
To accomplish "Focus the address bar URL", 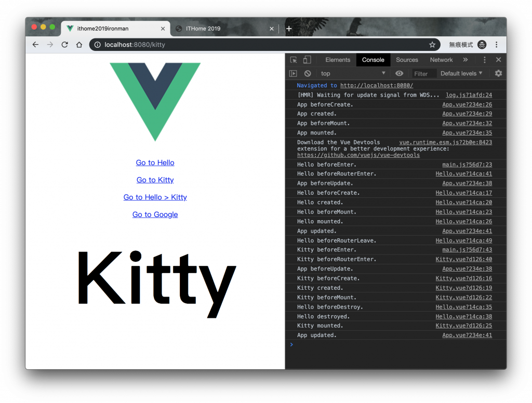I will [x=135, y=45].
